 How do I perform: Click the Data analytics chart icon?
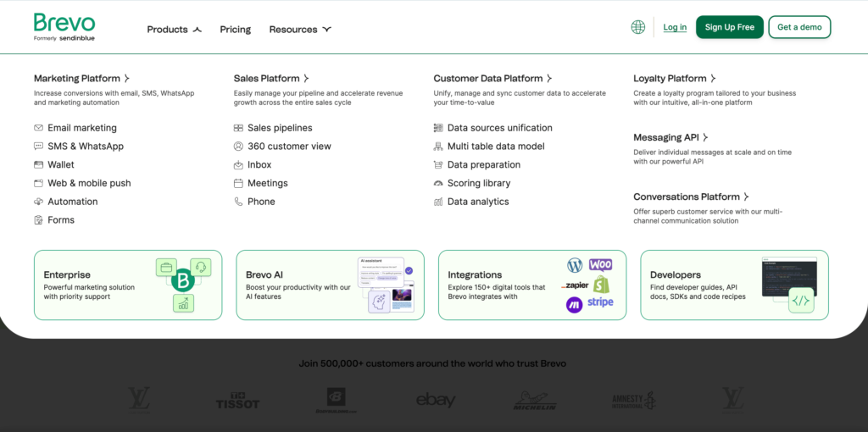pyautogui.click(x=438, y=202)
